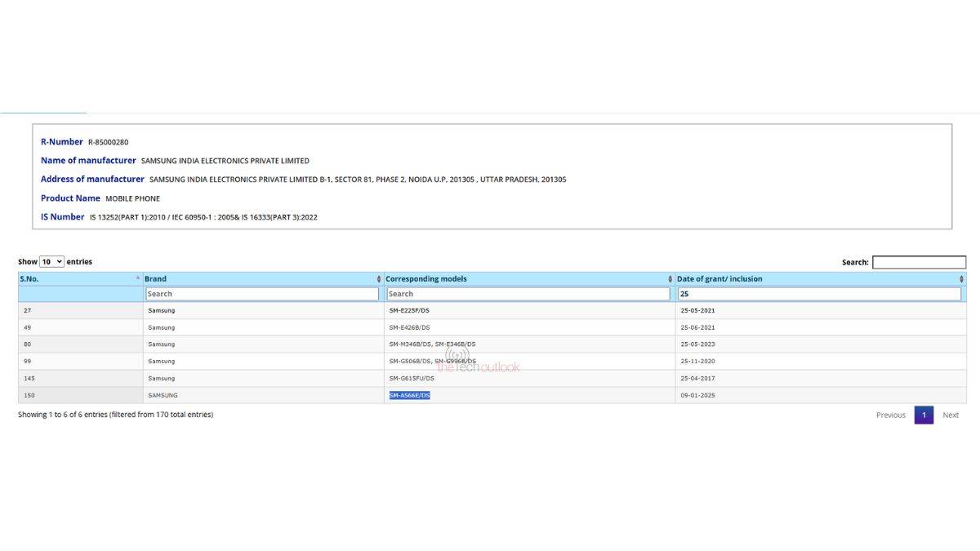Click the R-85000280 registration number
Image resolution: width=980 pixels, height=551 pixels.
tap(108, 142)
